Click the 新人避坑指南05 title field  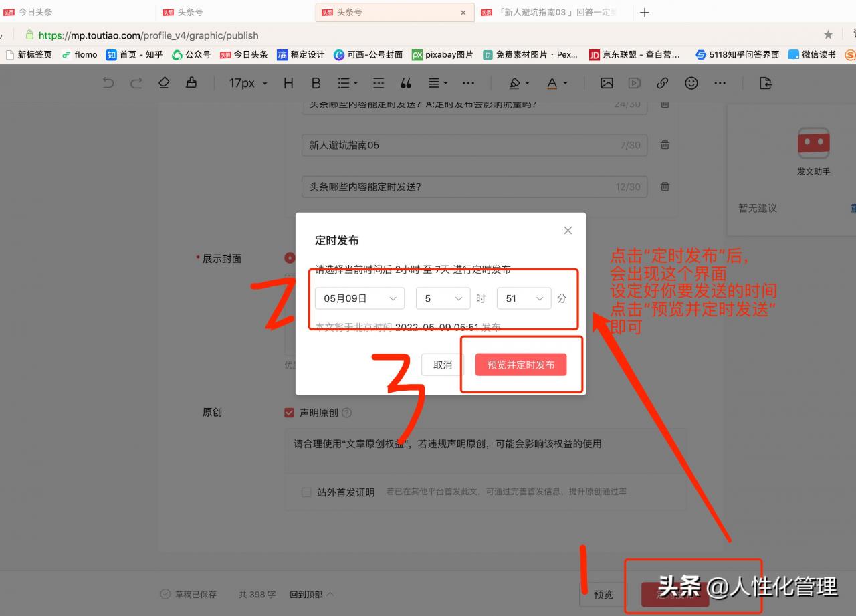(x=474, y=145)
